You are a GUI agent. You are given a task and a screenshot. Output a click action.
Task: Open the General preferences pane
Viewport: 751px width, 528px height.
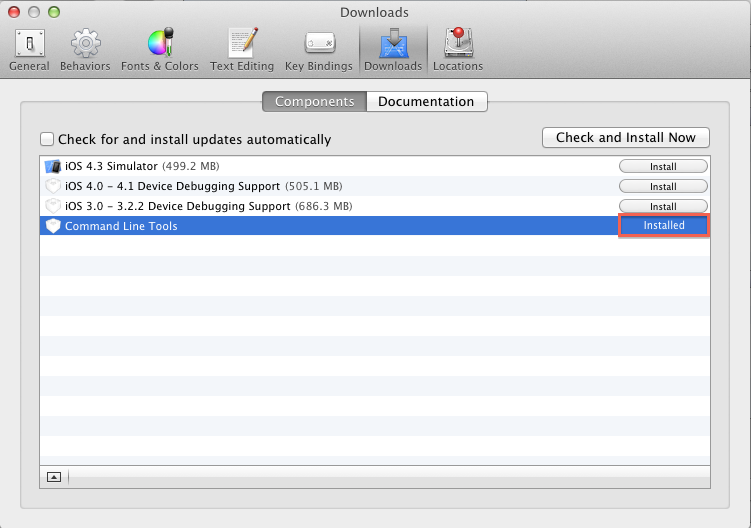coord(29,50)
